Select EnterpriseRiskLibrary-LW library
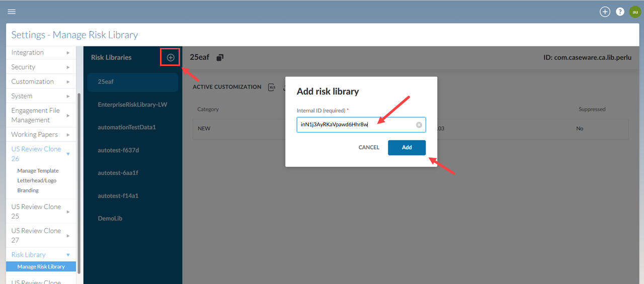Image resolution: width=644 pixels, height=284 pixels. pos(132,105)
